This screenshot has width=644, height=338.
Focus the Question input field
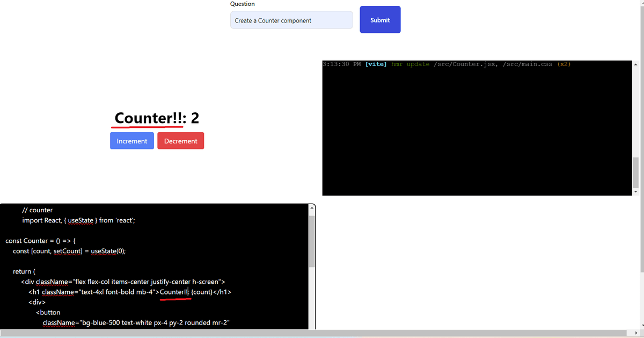(291, 20)
